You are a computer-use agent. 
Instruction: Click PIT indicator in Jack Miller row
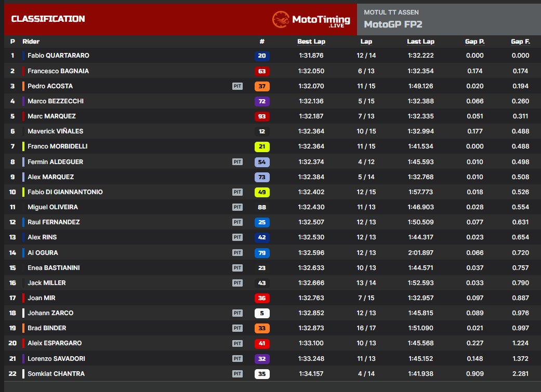tap(237, 283)
